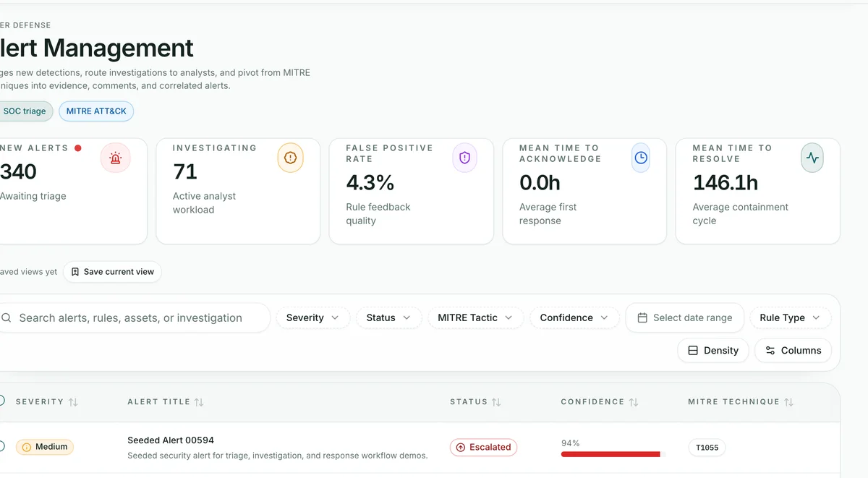
Task: Click the orange alert badge icon on Investigating card
Action: (291, 158)
